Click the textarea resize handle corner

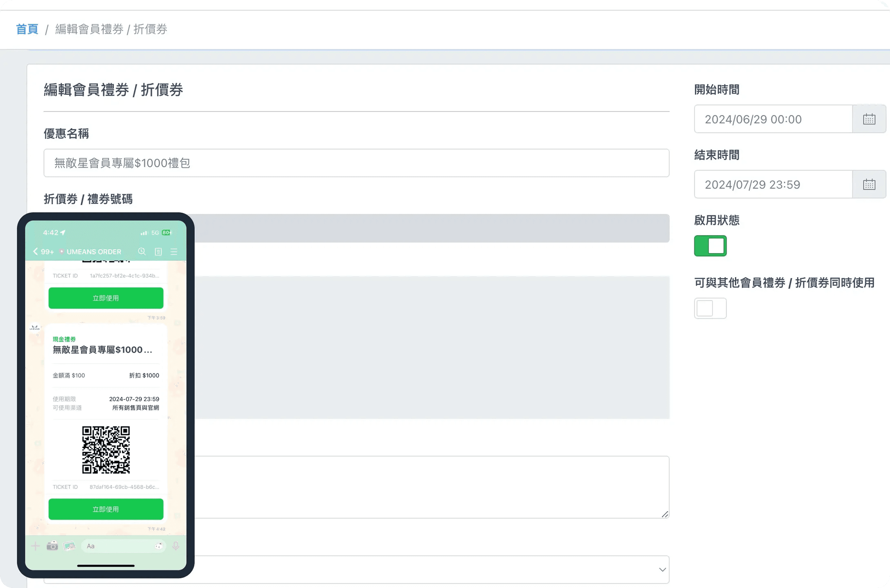[x=665, y=514]
